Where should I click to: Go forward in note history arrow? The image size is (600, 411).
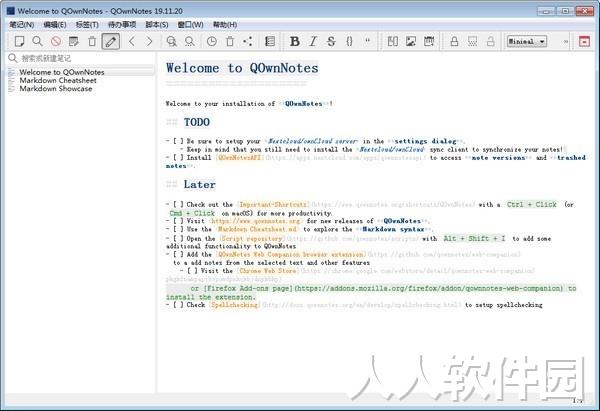pyautogui.click(x=150, y=41)
